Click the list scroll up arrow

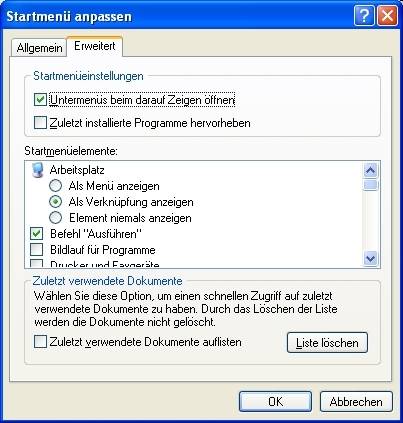click(371, 170)
